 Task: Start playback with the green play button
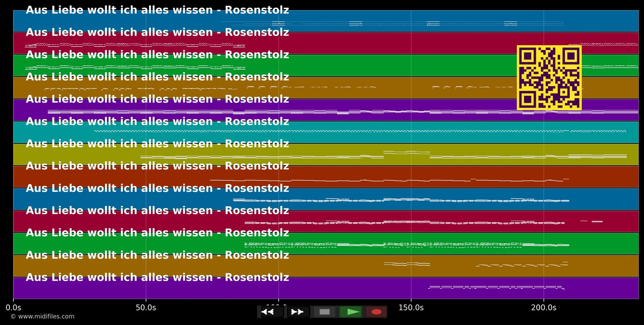click(350, 312)
